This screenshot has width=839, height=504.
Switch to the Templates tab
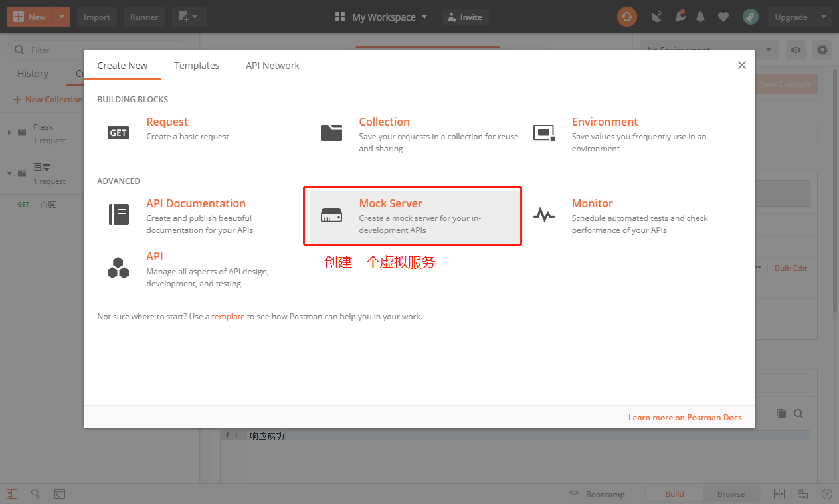click(x=197, y=65)
